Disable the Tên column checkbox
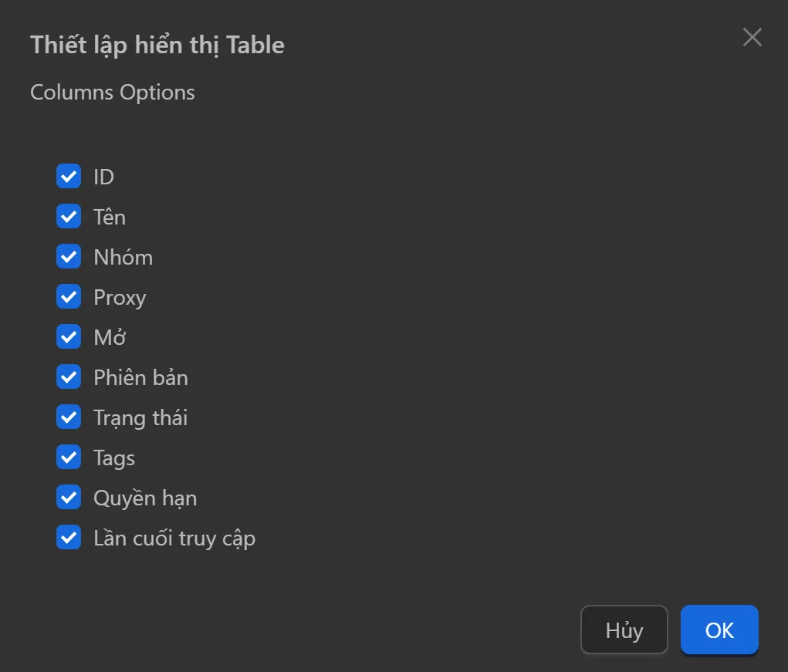The width and height of the screenshot is (788, 672). coord(69,216)
